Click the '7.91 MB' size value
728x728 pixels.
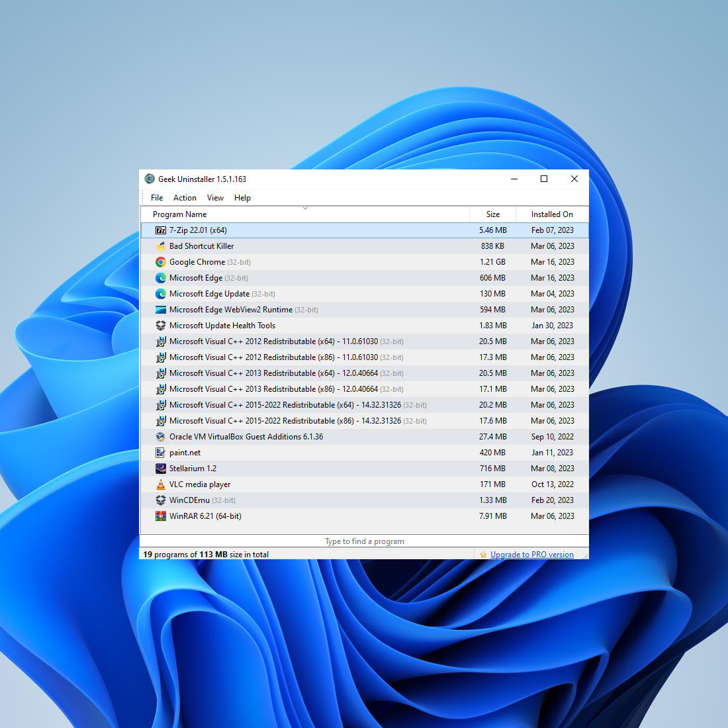point(492,516)
